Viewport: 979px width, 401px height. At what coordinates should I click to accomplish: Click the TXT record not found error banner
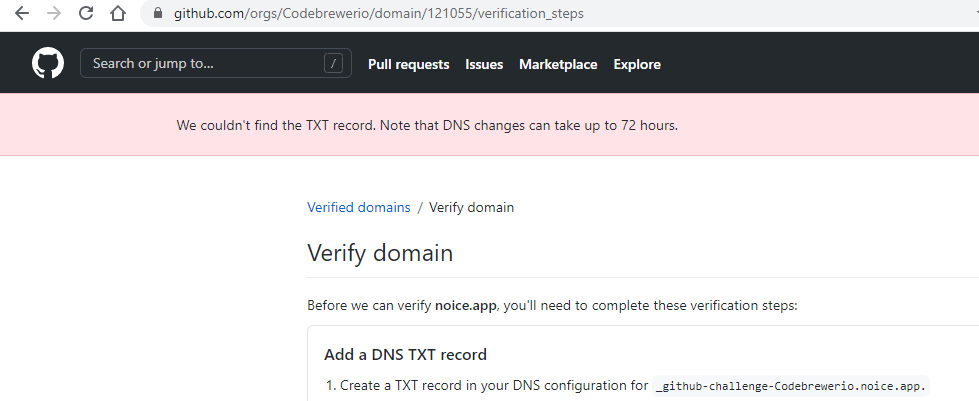(490, 124)
